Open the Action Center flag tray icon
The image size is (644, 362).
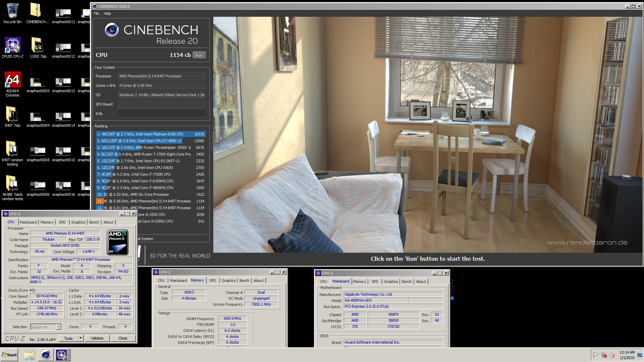(x=596, y=355)
